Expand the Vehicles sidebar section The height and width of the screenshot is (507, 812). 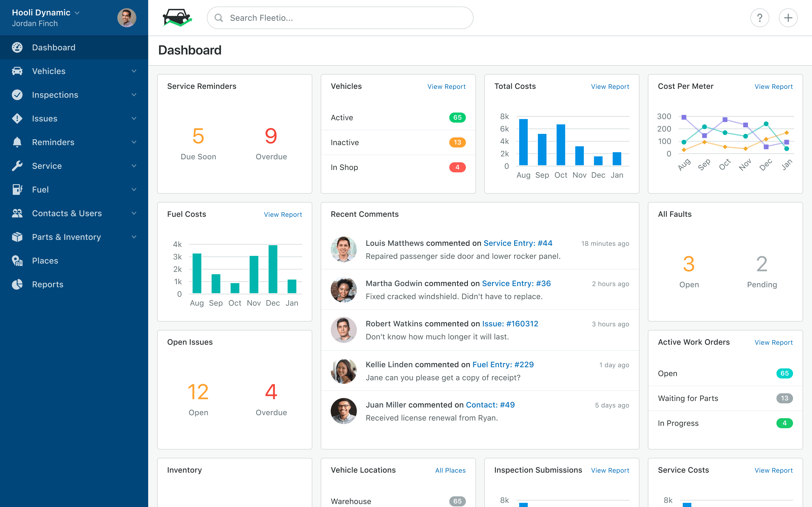pyautogui.click(x=134, y=71)
